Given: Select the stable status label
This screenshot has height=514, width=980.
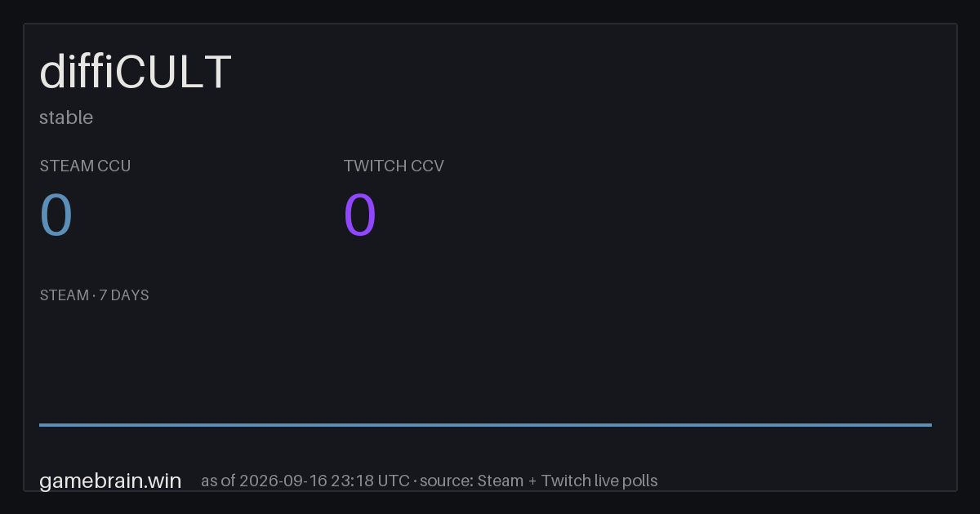Looking at the screenshot, I should pyautogui.click(x=66, y=117).
